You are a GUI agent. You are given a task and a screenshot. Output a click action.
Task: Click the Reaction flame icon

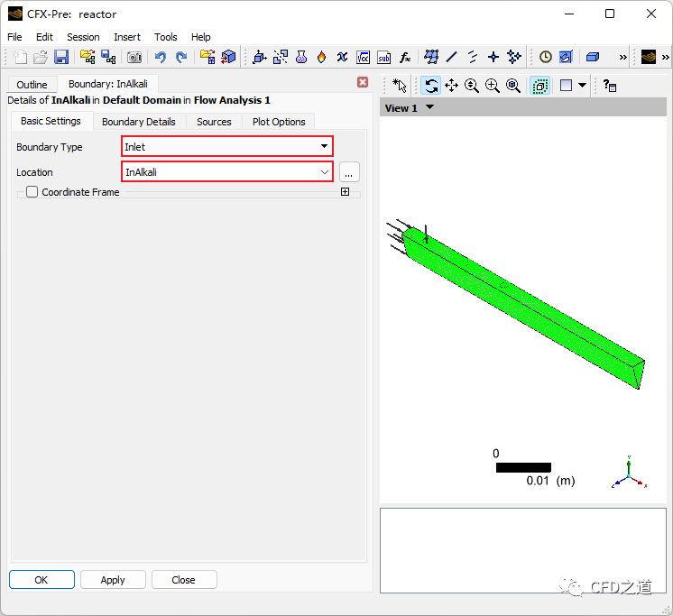tap(321, 57)
